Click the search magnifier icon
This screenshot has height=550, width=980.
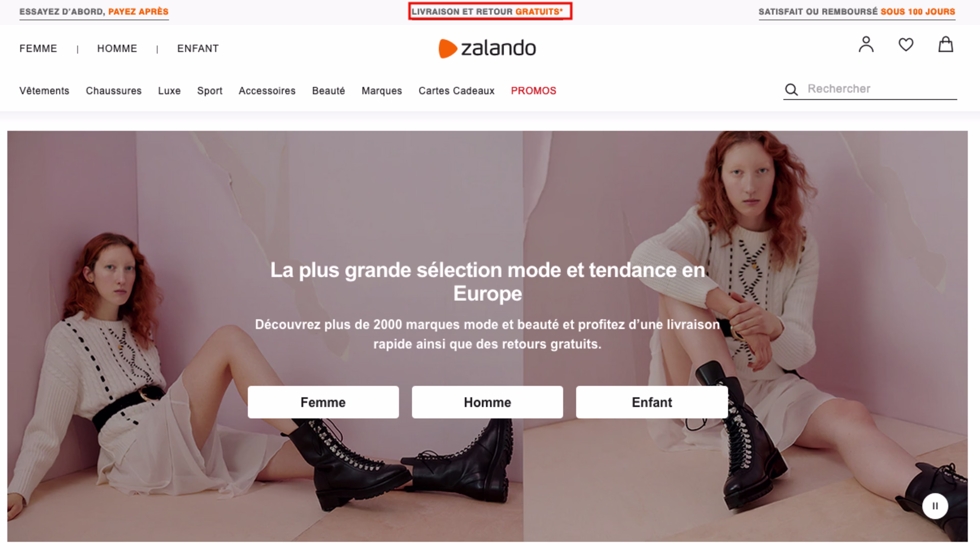coord(791,90)
